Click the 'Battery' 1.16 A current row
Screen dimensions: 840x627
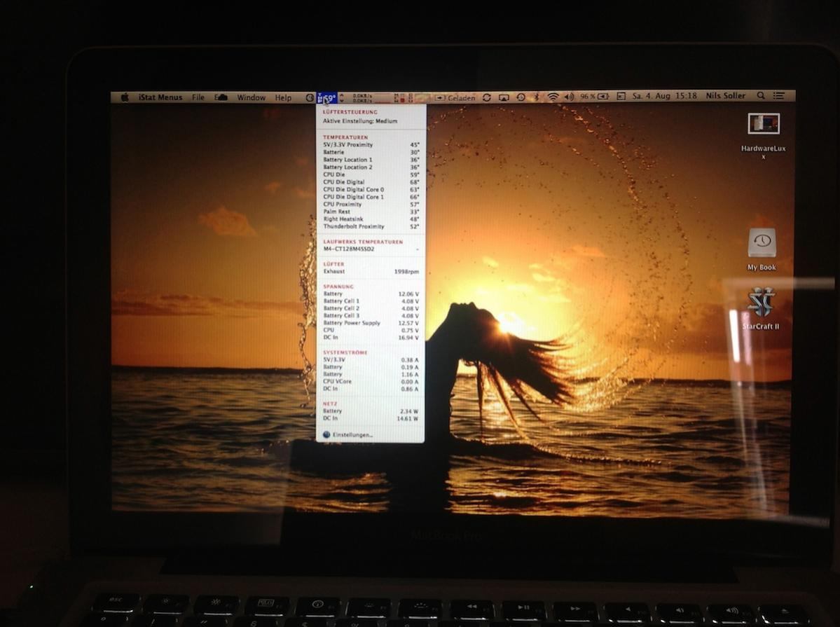click(370, 374)
